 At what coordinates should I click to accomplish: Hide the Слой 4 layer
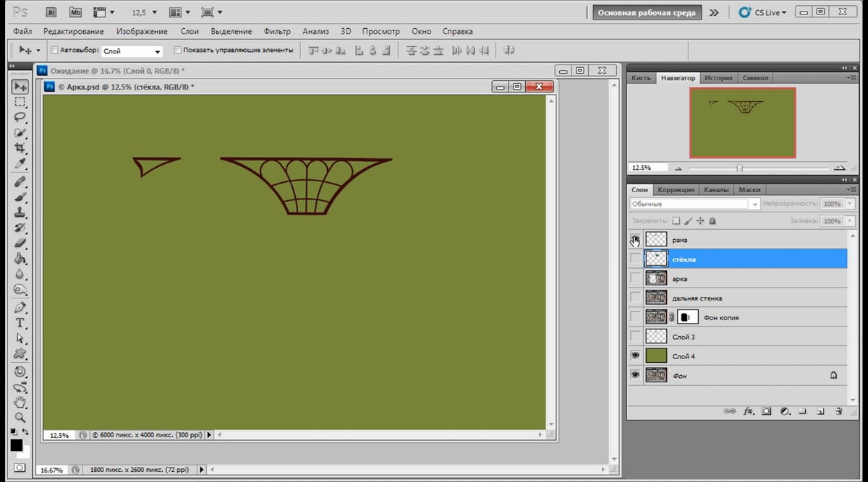[635, 356]
